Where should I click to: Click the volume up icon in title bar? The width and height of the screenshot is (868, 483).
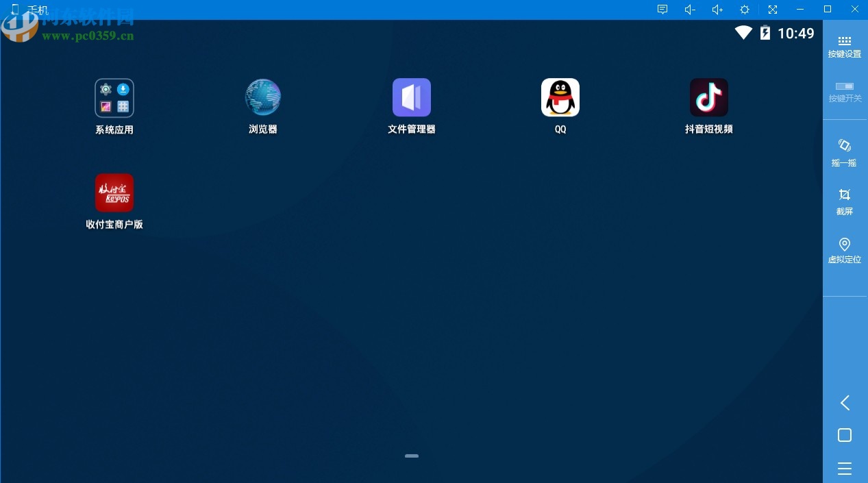point(717,10)
